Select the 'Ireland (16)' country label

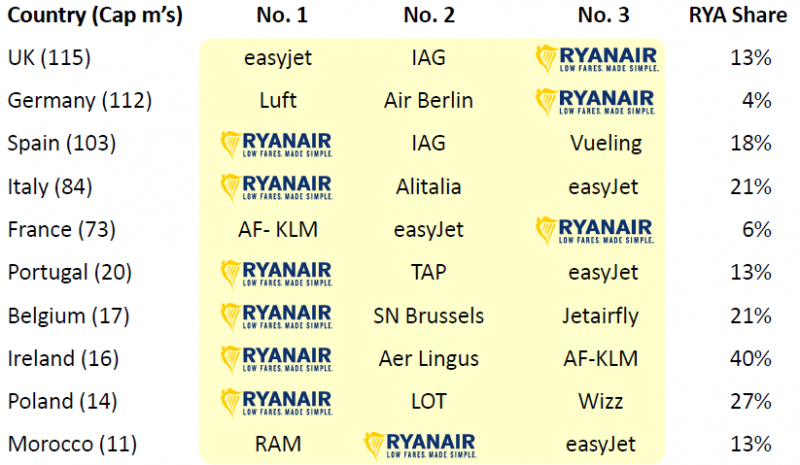point(63,359)
